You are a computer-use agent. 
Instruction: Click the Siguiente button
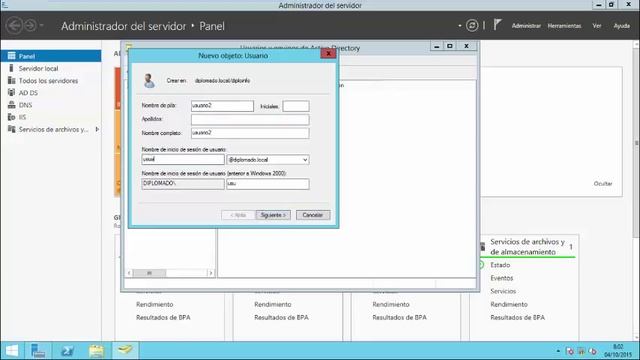coord(273,215)
